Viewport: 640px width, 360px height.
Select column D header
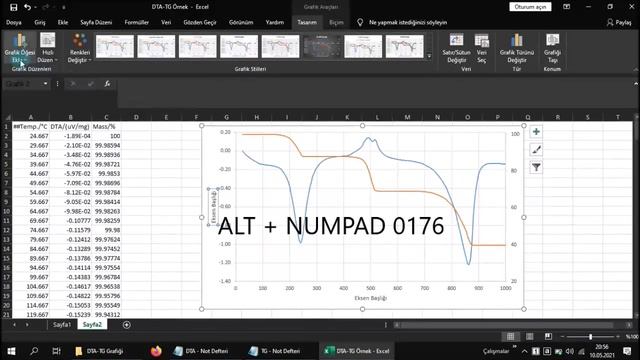click(x=136, y=117)
